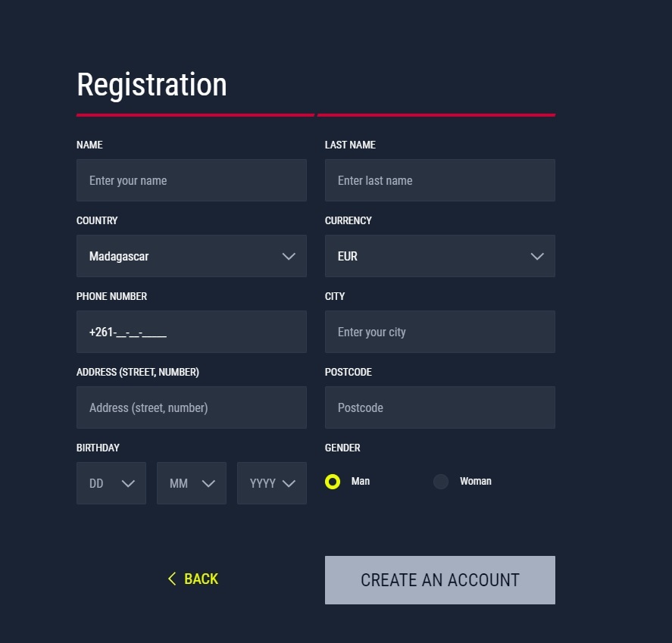Select the Woman gender radio button

click(x=441, y=481)
